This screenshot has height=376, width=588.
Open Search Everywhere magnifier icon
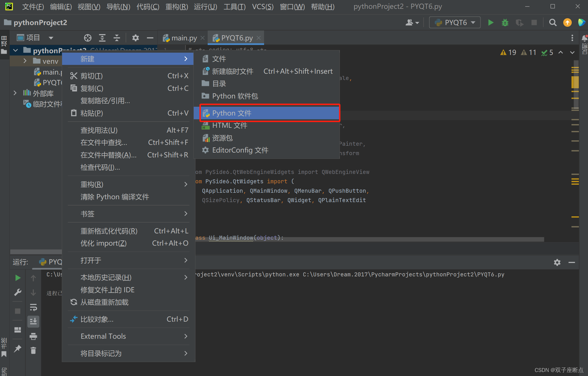coord(553,22)
